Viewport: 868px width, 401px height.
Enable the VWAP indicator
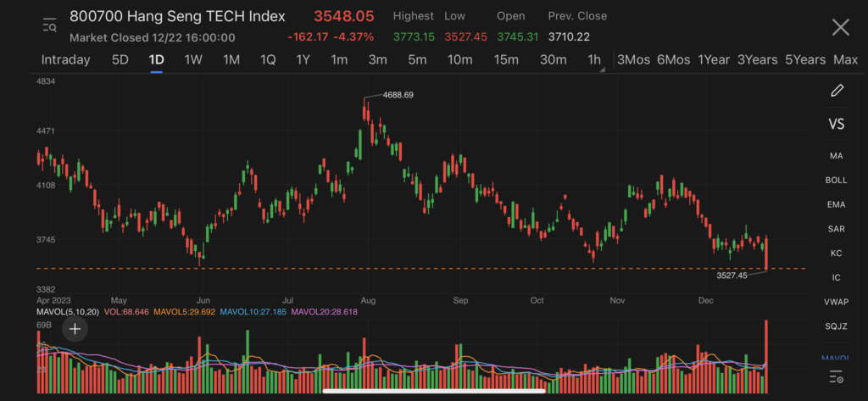[x=836, y=302]
